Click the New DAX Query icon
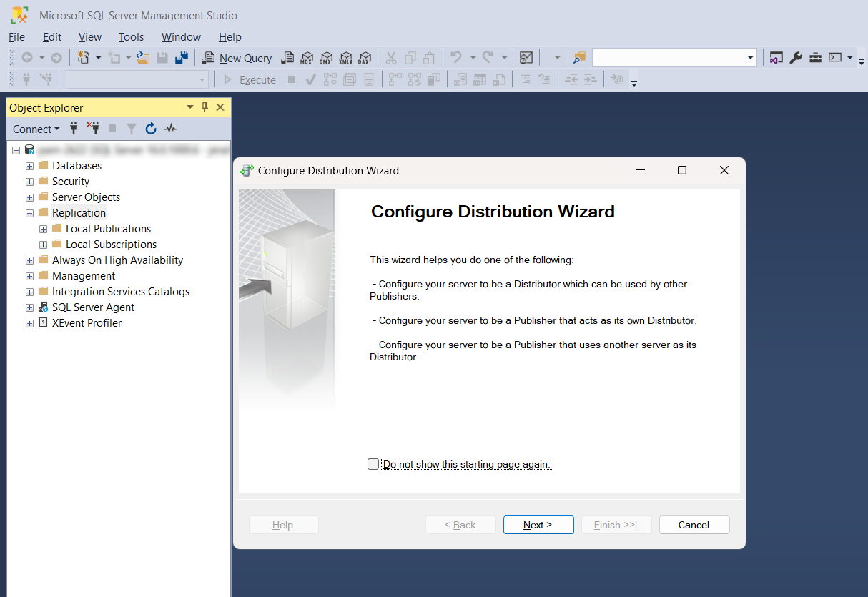 click(x=365, y=58)
